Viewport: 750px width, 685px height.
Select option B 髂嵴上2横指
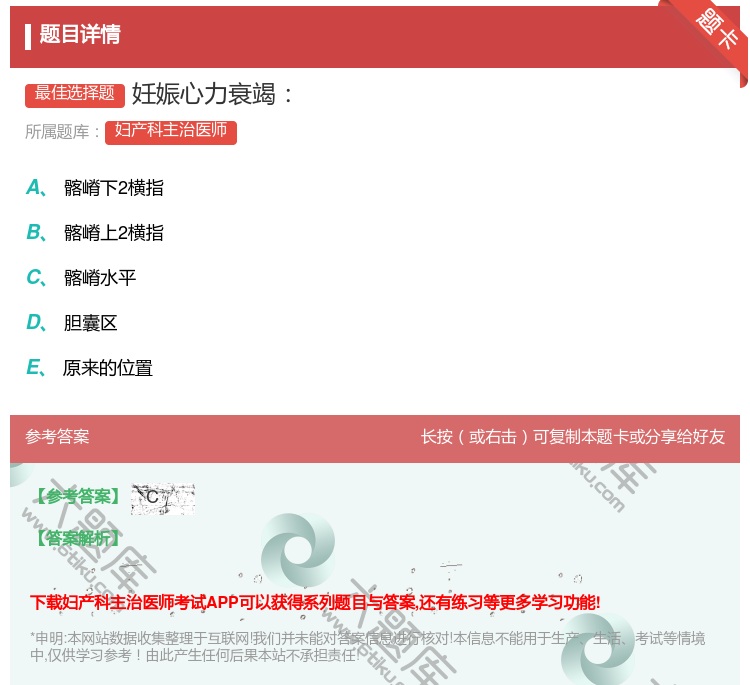pos(95,232)
